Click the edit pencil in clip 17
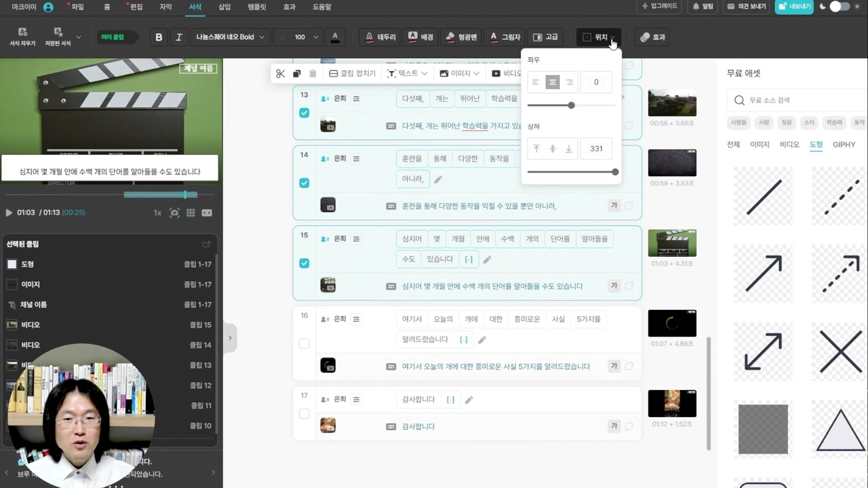The width and height of the screenshot is (868, 488). (x=469, y=400)
